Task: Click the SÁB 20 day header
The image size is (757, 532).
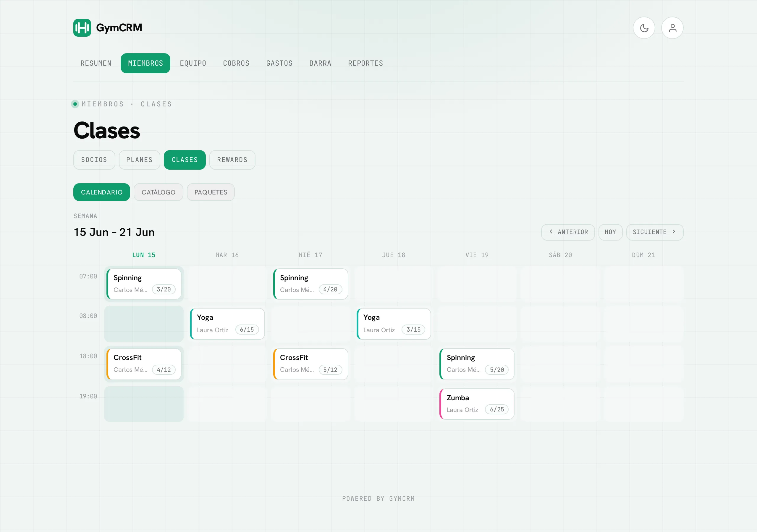Action: pyautogui.click(x=560, y=255)
